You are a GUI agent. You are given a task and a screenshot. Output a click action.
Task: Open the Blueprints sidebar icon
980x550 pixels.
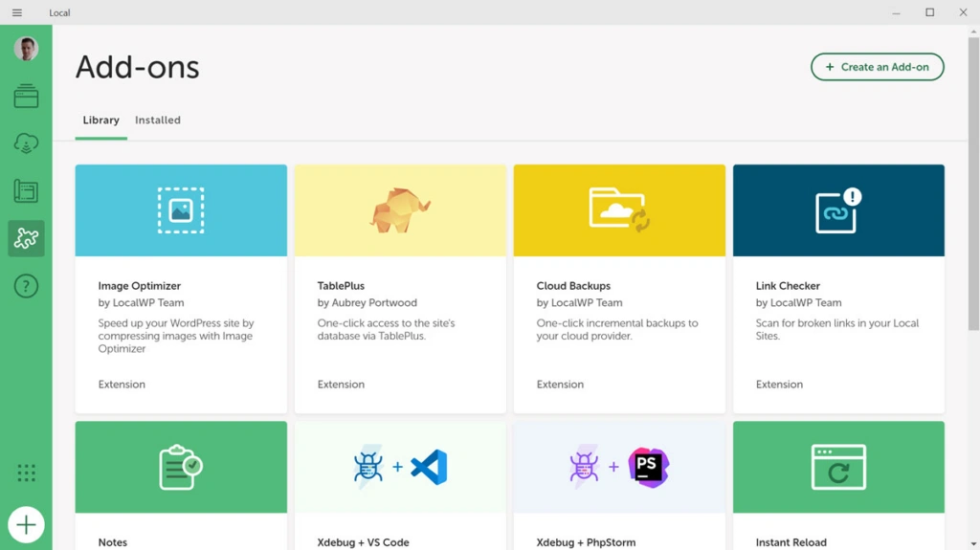click(x=26, y=191)
